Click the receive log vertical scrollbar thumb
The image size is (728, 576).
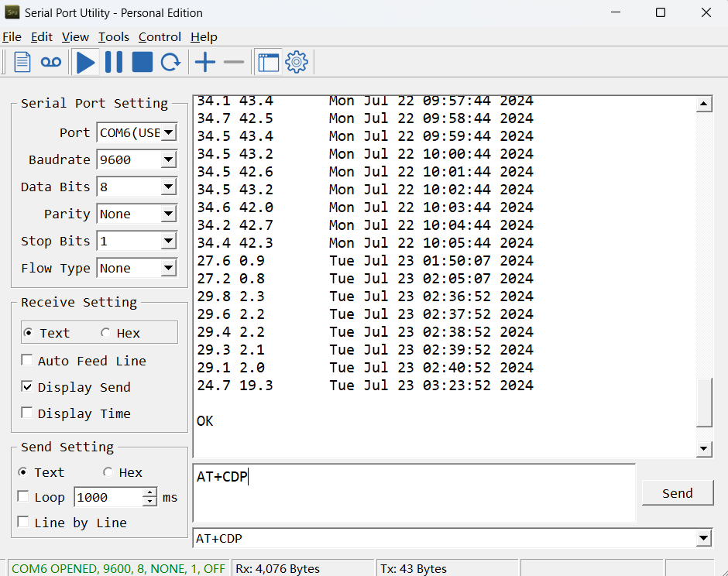(704, 403)
